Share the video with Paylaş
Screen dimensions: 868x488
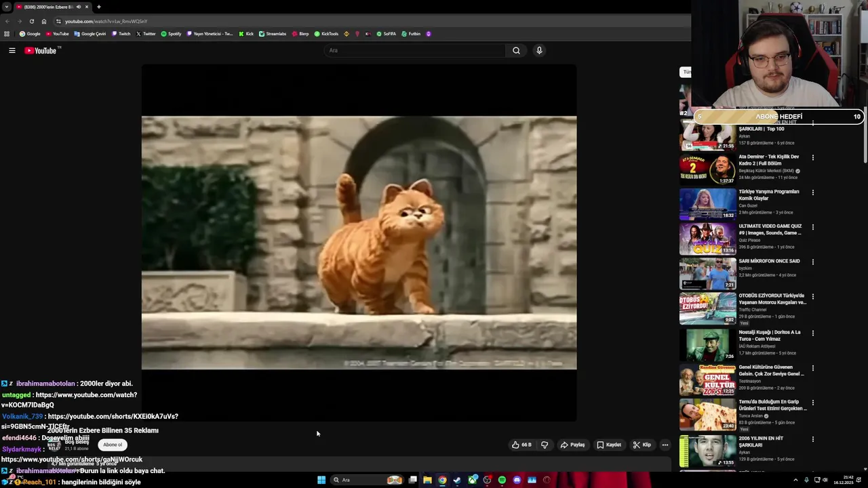[x=572, y=445]
